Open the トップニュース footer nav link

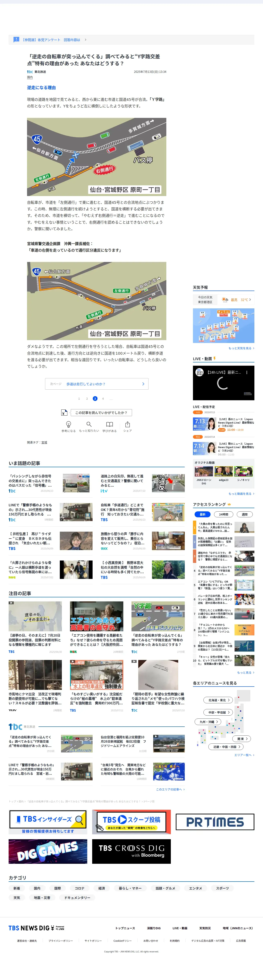[x=125, y=928]
